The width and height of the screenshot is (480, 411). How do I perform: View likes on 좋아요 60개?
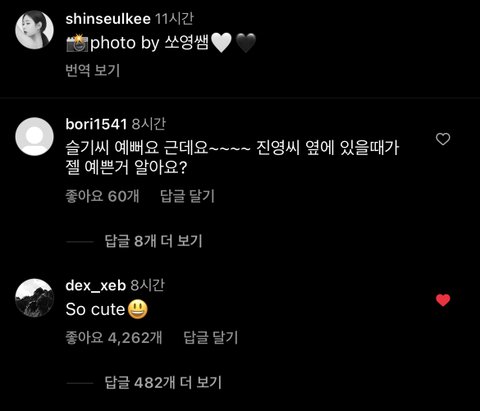click(x=102, y=196)
